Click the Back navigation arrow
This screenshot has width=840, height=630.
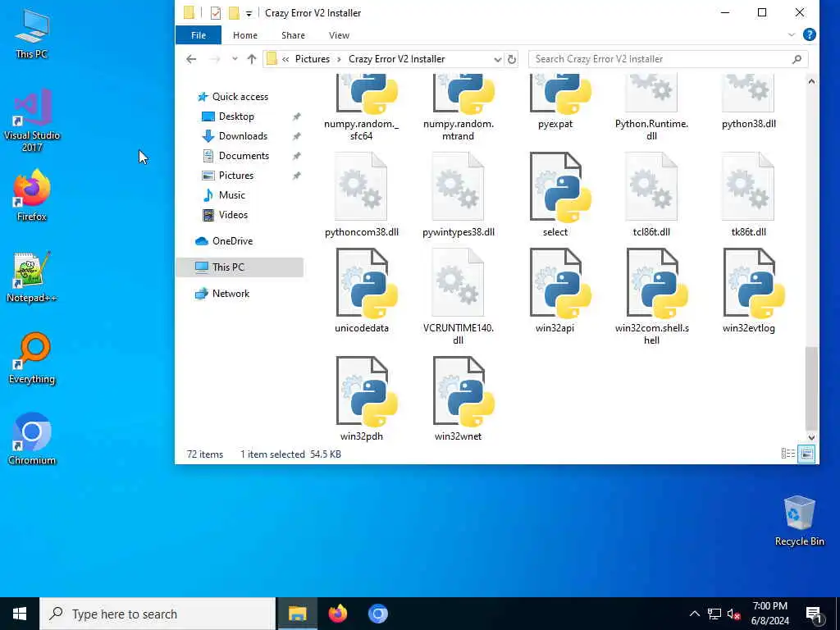click(191, 59)
